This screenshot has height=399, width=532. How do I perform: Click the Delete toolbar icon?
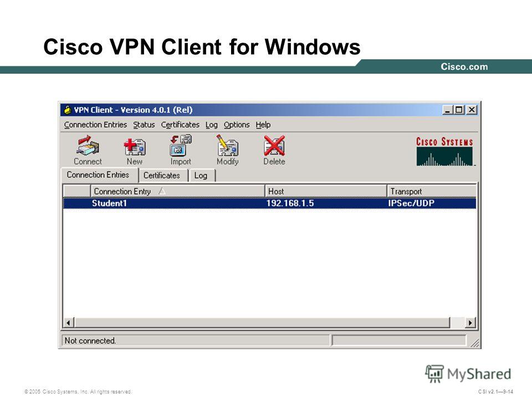click(x=274, y=150)
